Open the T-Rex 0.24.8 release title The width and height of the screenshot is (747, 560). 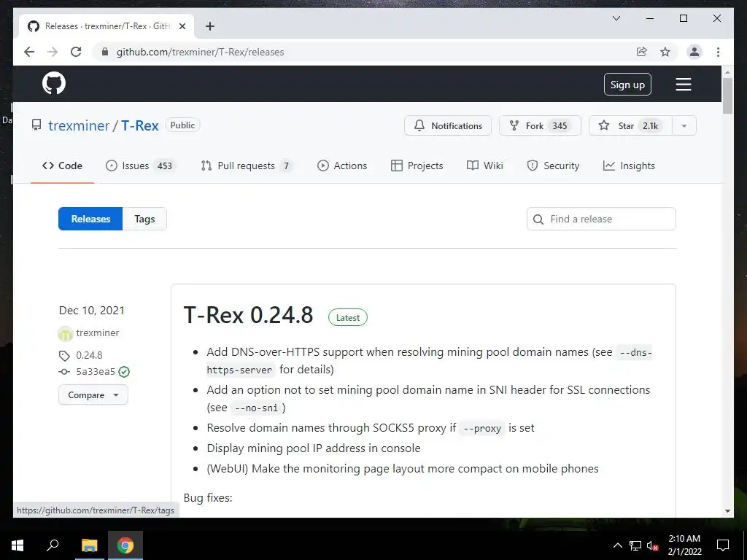click(248, 315)
